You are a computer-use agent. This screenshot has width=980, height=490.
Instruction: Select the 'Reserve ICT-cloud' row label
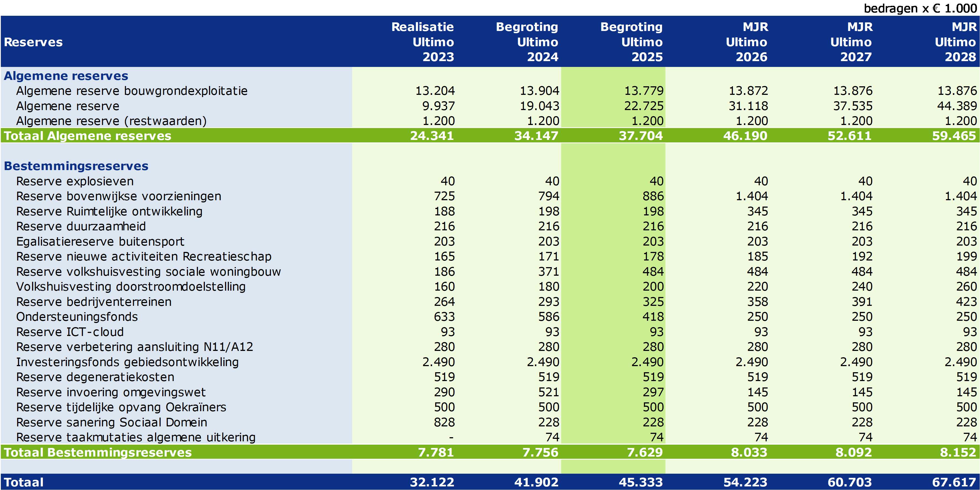point(70,332)
